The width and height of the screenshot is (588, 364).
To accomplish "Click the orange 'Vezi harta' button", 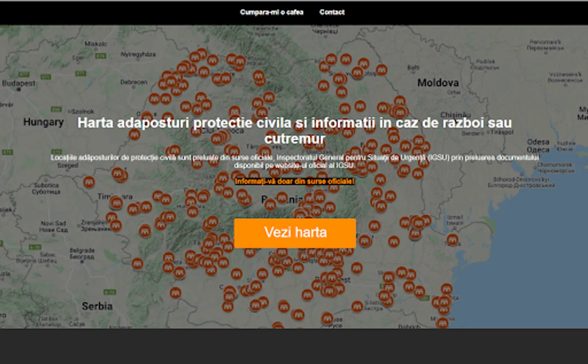I will 295,233.
